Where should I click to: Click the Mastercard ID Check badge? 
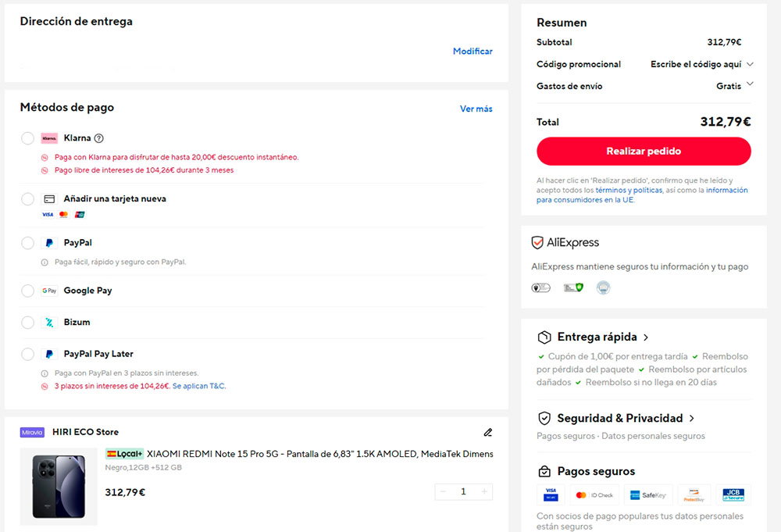[x=594, y=495]
